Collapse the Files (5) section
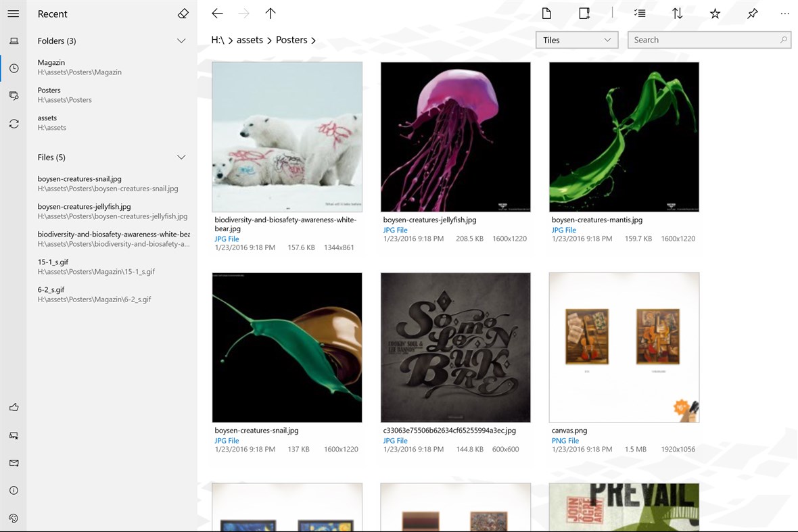The image size is (798, 532). click(181, 157)
